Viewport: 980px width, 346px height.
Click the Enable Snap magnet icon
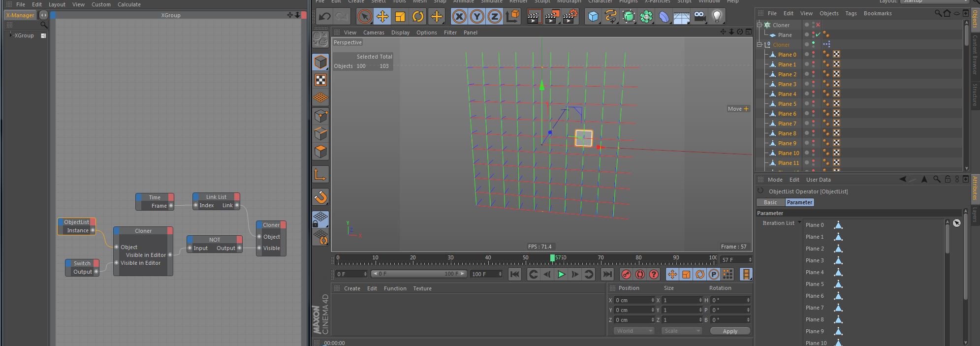pyautogui.click(x=320, y=197)
